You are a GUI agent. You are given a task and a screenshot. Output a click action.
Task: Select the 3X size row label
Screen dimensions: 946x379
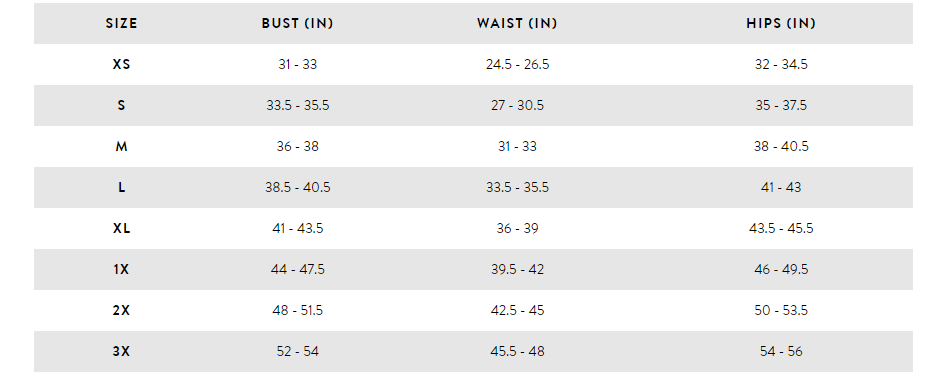pyautogui.click(x=121, y=351)
